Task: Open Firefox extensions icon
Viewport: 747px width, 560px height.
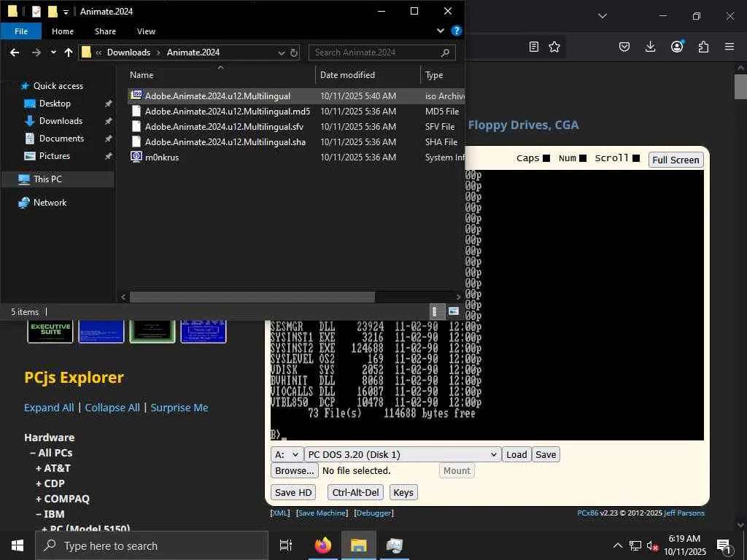Action: coord(703,47)
